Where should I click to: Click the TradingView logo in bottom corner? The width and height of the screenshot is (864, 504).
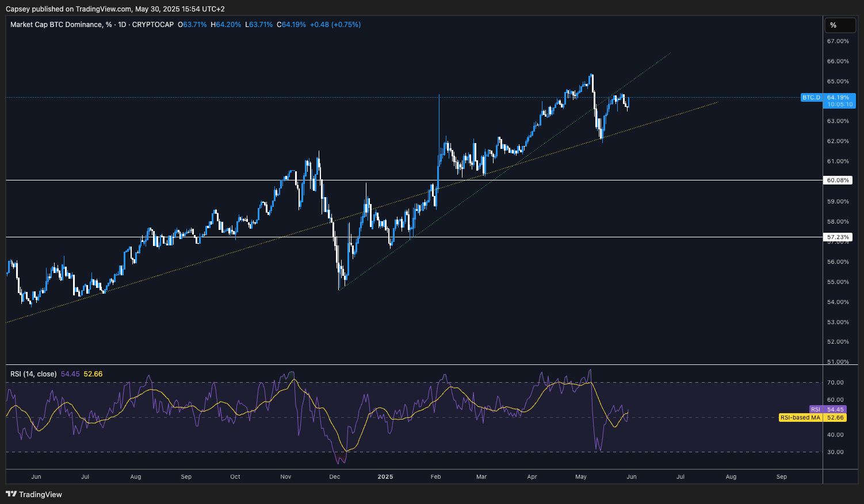[34, 494]
